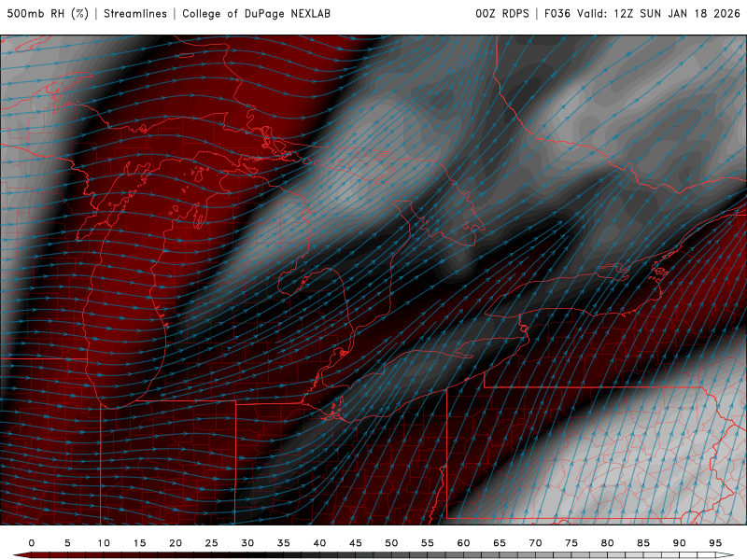This screenshot has width=747, height=560.
Task: Click the "500mb RH (%)" title text
Action: click(x=48, y=13)
